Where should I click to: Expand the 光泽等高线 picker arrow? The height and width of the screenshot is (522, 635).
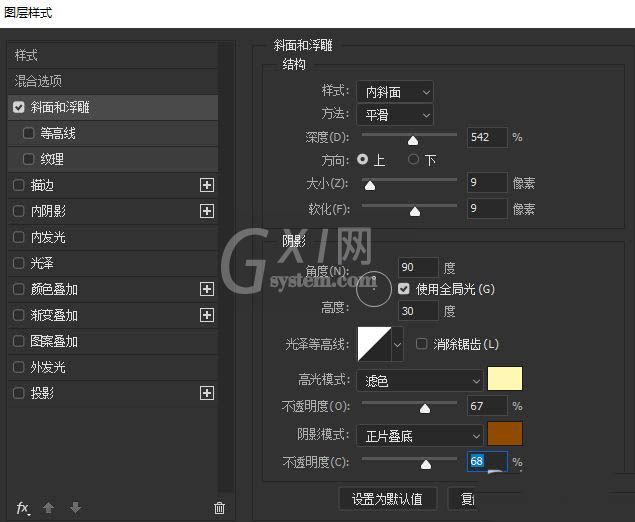point(398,344)
